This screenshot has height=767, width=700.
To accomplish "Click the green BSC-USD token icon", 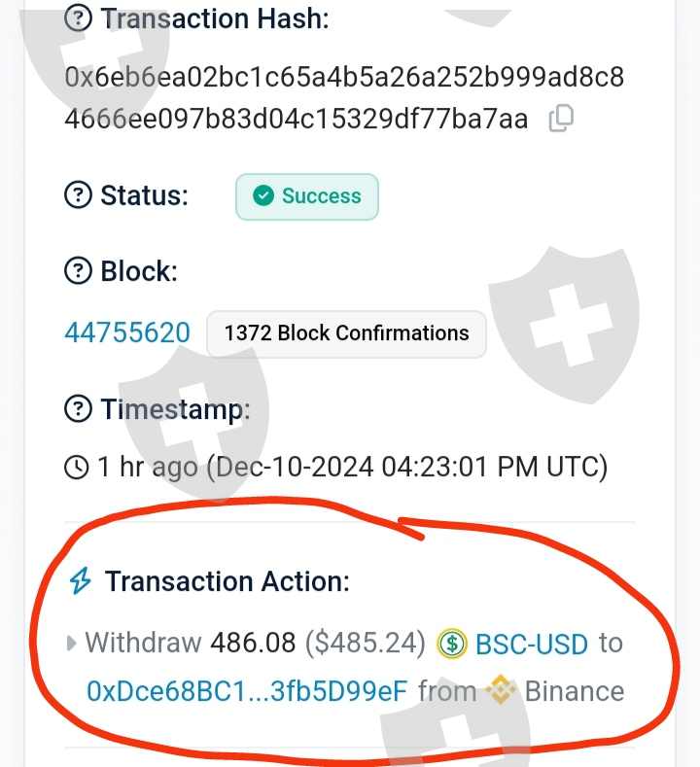I will tap(452, 644).
